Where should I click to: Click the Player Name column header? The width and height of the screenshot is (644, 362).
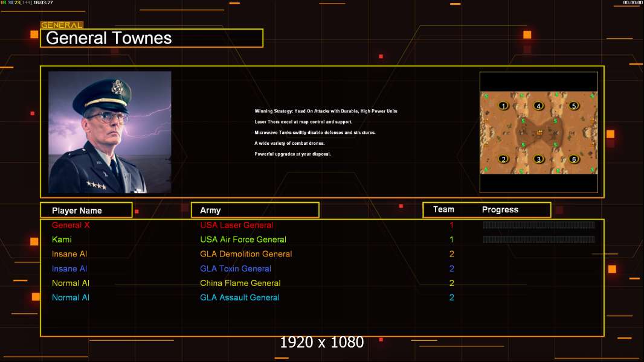tap(86, 210)
